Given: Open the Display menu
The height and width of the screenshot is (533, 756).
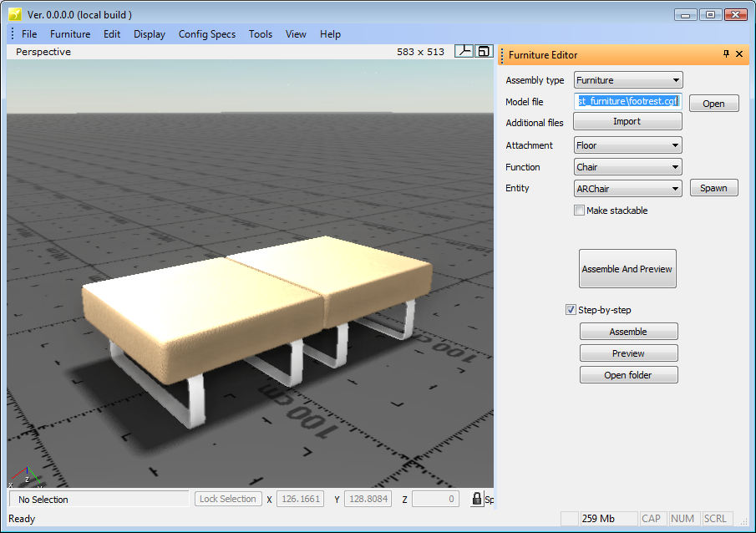Looking at the screenshot, I should click(x=150, y=34).
